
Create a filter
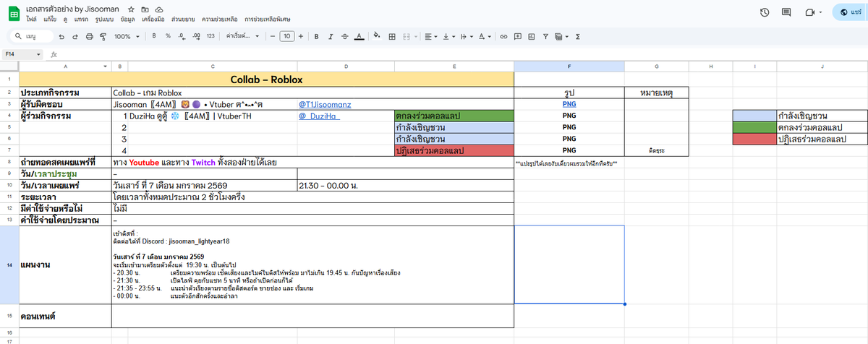coord(545,36)
